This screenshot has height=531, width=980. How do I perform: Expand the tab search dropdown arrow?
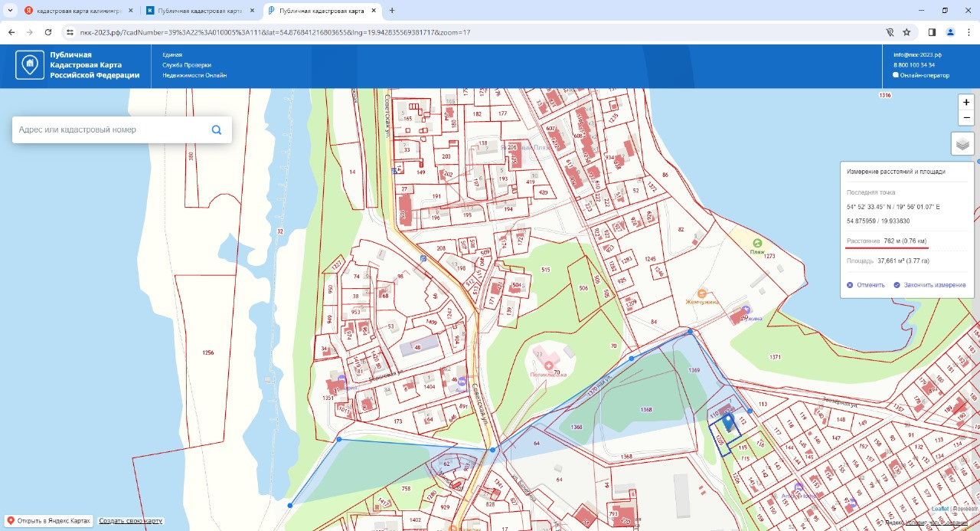[x=10, y=11]
